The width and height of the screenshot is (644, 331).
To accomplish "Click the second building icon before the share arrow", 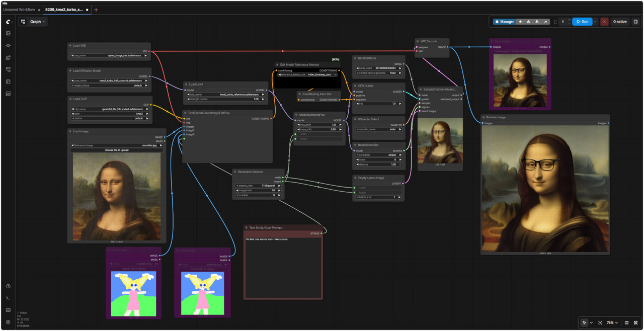I will click(537, 22).
